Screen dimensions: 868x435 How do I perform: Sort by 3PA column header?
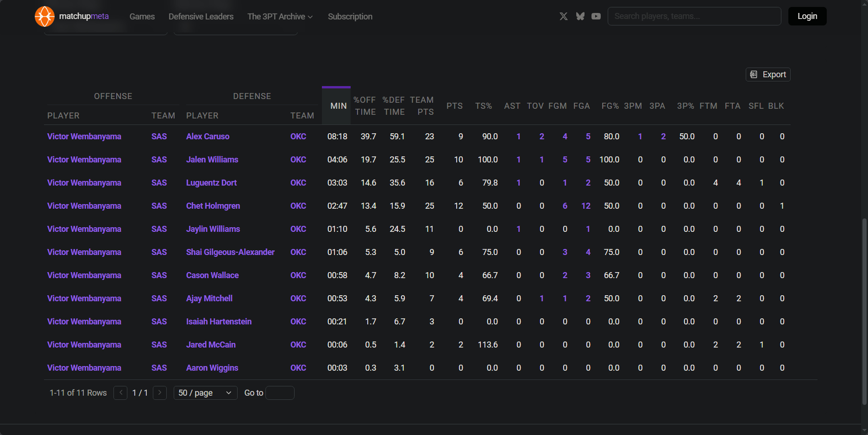(657, 106)
